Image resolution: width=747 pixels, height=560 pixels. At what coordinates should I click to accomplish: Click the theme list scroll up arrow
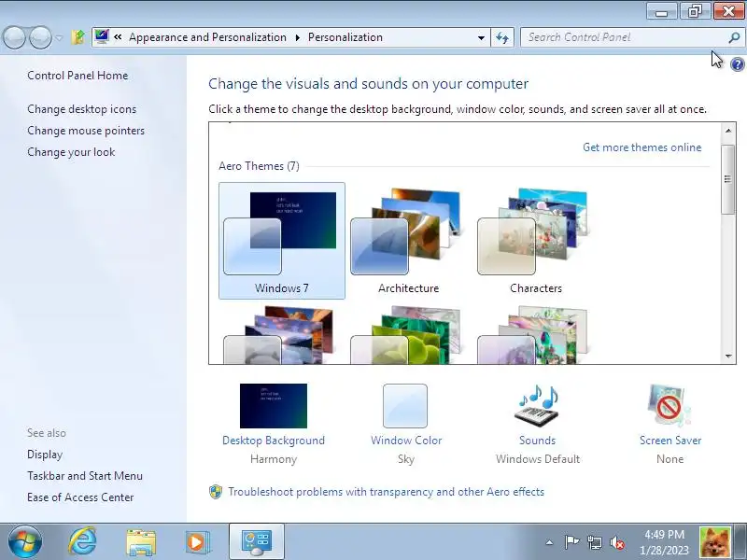728,130
